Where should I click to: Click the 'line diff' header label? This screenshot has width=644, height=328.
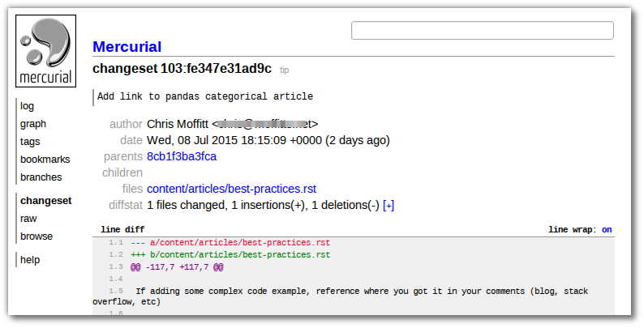pos(122,230)
